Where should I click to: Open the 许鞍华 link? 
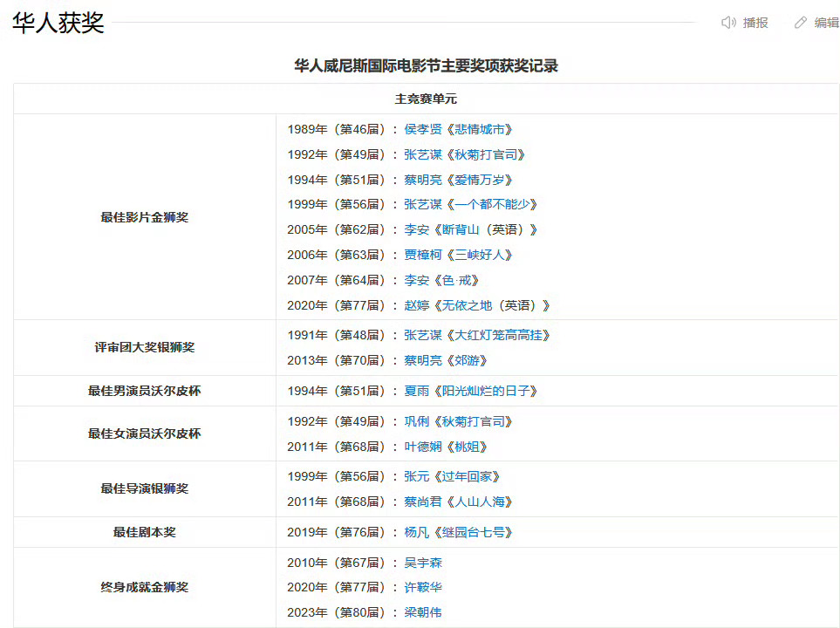423,587
